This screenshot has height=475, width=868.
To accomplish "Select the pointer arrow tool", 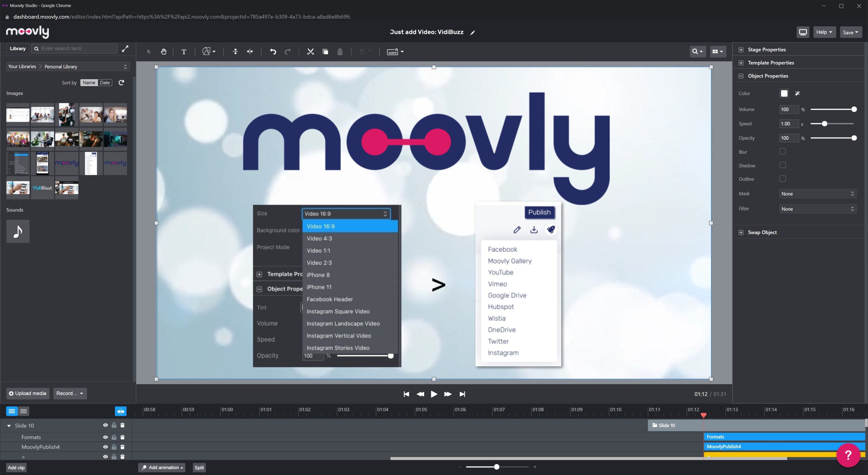I will click(149, 51).
